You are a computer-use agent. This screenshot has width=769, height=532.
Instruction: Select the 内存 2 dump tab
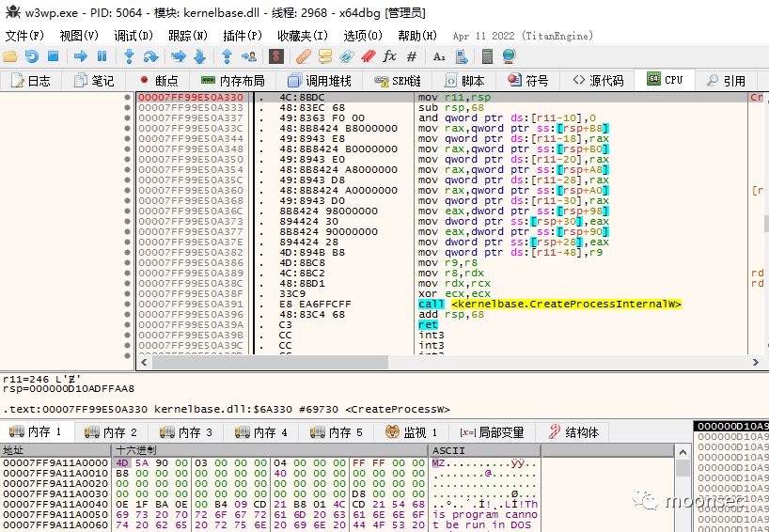(x=110, y=432)
